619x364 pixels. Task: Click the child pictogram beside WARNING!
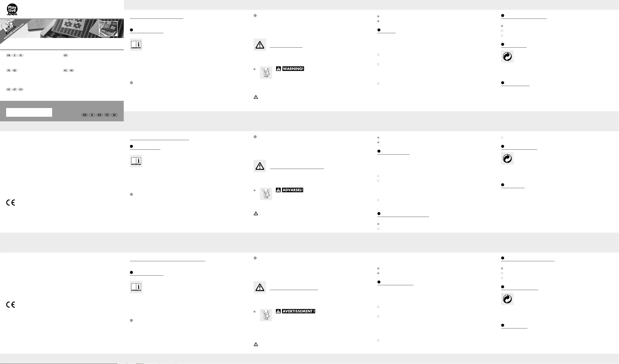pyautogui.click(x=266, y=73)
